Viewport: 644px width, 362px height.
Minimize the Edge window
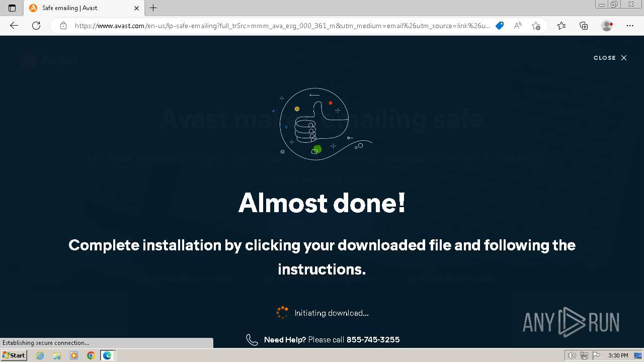coord(601,5)
